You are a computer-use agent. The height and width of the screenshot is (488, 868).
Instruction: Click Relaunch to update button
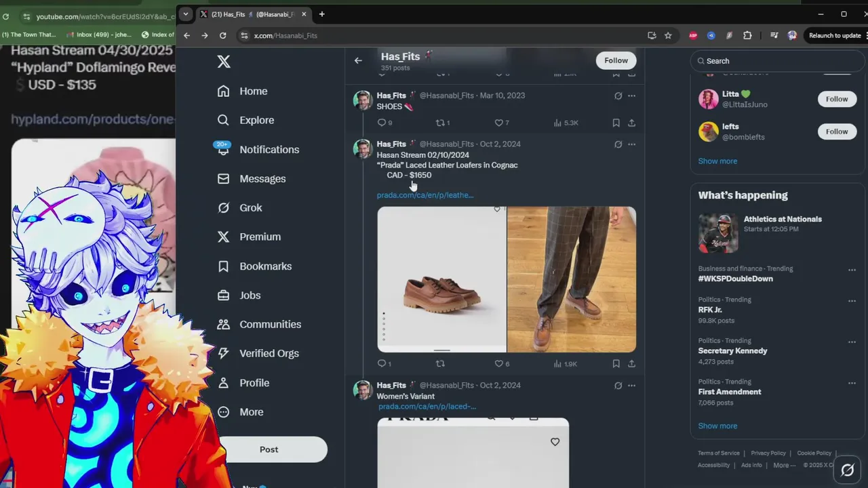(835, 36)
